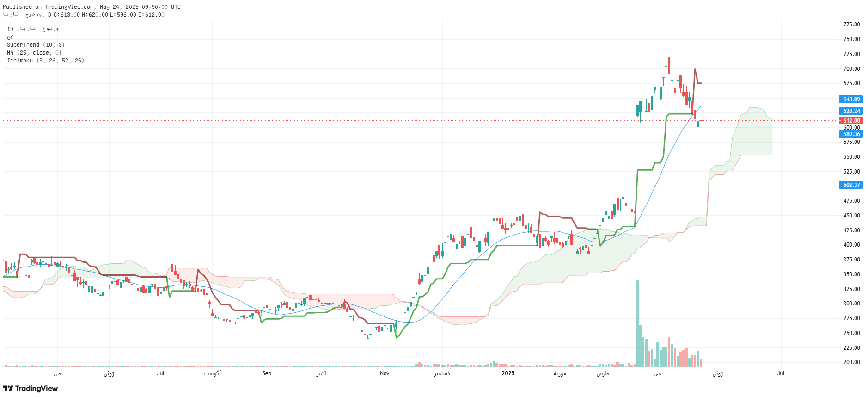Click the 575.00 price axis tick
The image size is (868, 397).
(x=851, y=142)
